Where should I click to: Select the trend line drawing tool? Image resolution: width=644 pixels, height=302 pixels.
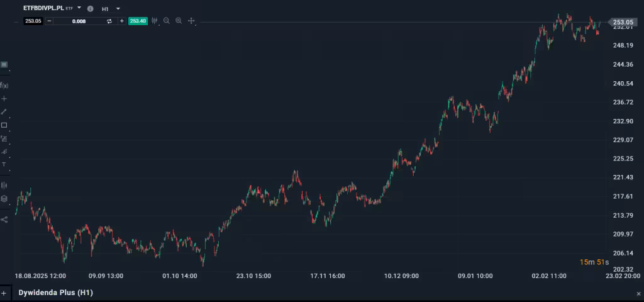click(4, 111)
